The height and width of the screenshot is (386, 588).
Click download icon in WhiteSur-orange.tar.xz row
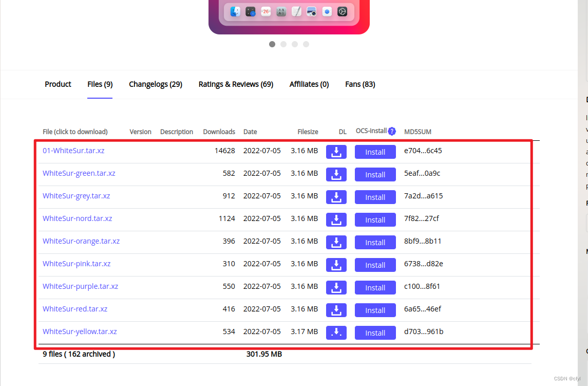pos(336,243)
